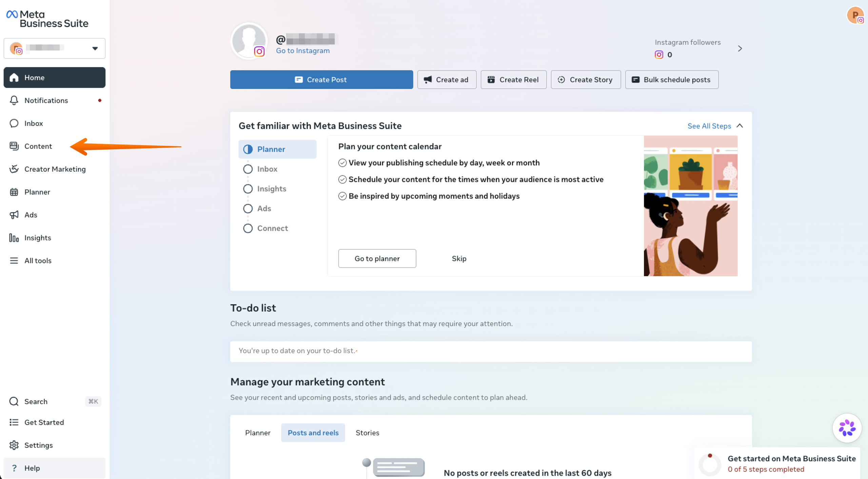868x479 pixels.
Task: Click the Create Story button
Action: point(586,80)
